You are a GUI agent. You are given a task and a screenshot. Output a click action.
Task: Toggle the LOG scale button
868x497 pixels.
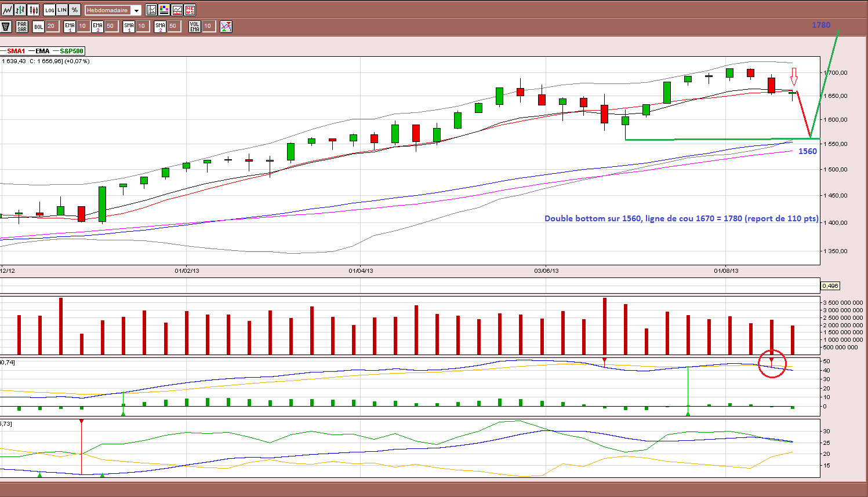coord(49,10)
